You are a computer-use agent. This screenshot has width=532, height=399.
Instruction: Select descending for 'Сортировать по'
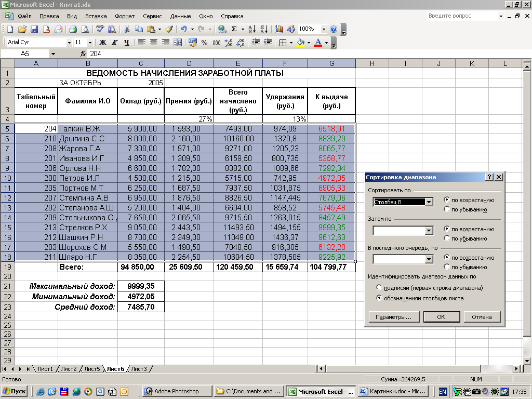[x=446, y=209]
